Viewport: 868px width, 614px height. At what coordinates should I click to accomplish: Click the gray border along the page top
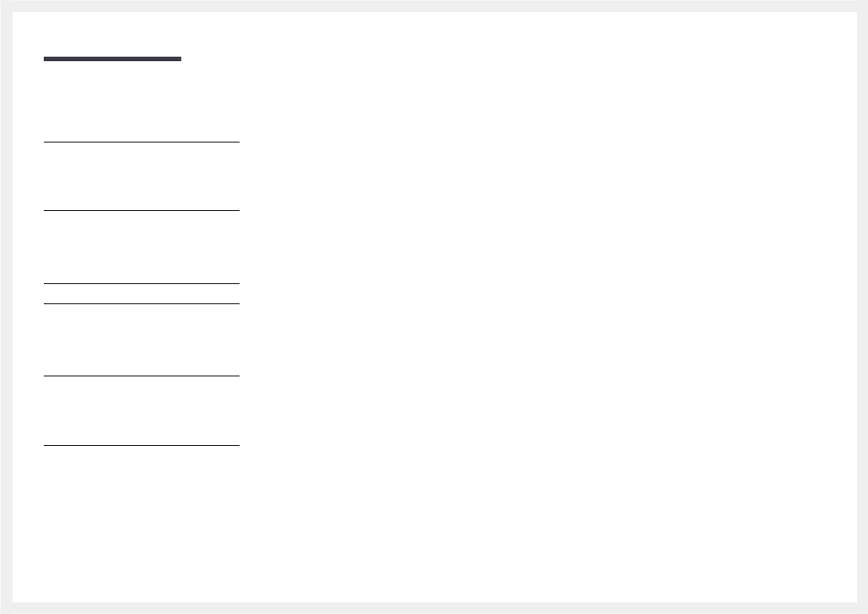pos(434,6)
